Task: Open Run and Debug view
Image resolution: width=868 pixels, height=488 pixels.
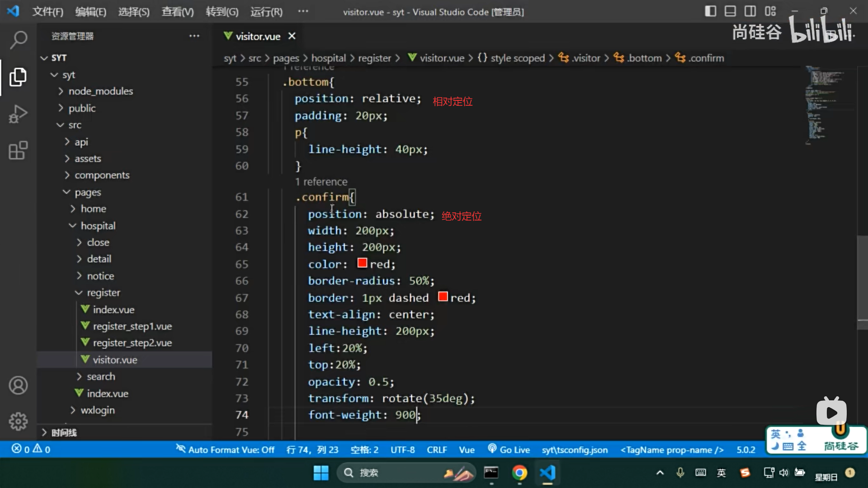Action: click(x=18, y=113)
